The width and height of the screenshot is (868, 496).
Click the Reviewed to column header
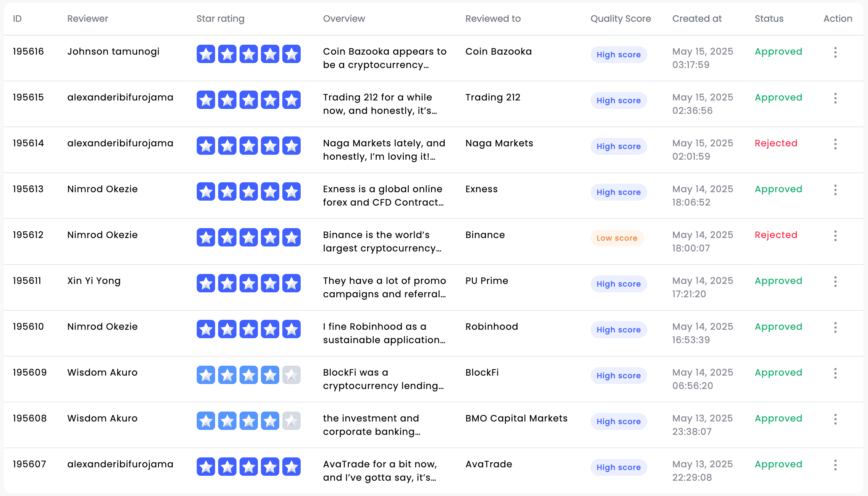click(x=493, y=19)
